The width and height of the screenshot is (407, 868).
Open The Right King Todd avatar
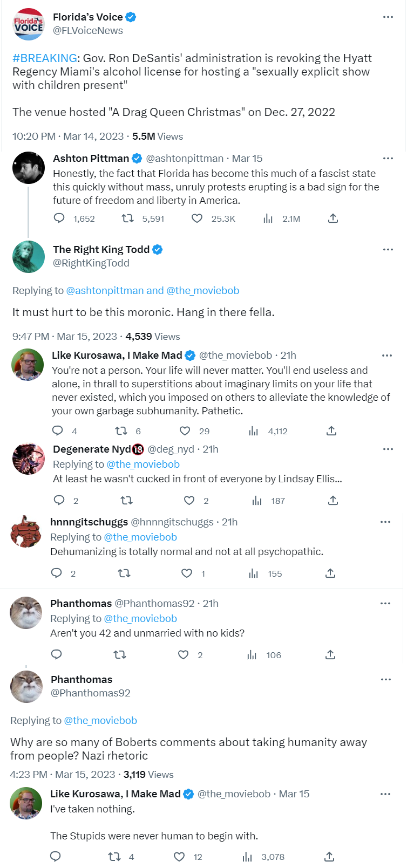tap(29, 257)
